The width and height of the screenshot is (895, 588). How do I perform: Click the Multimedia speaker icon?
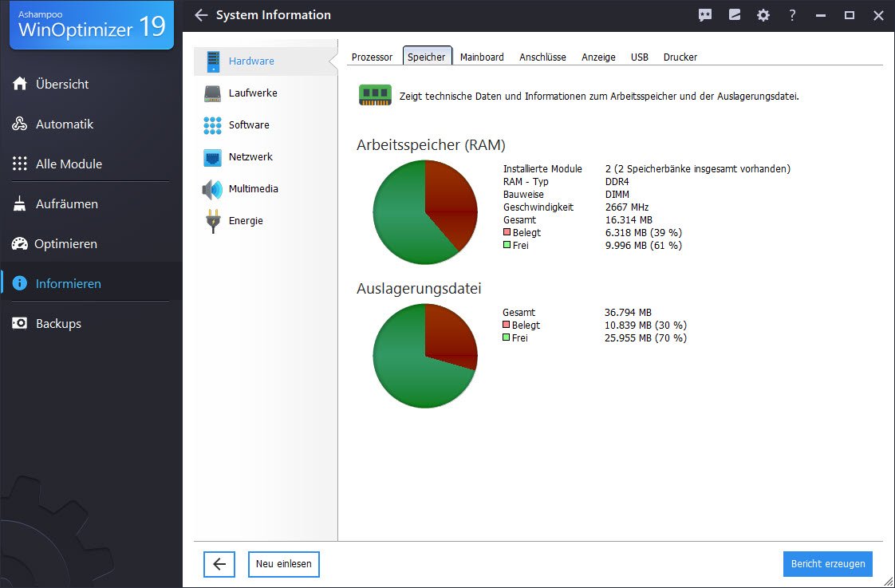pyautogui.click(x=212, y=189)
